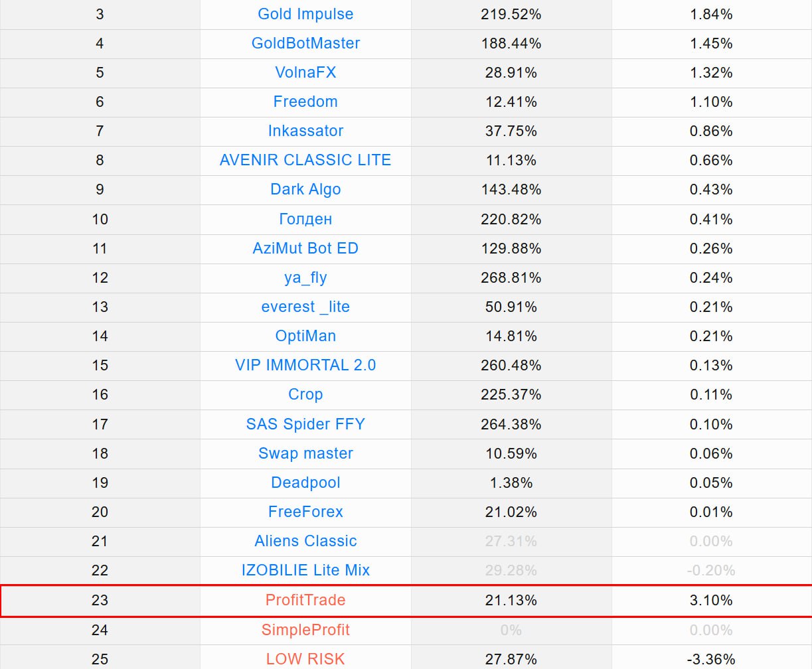This screenshot has width=812, height=669.
Task: Open VolnaFX strategy page
Action: (x=305, y=72)
